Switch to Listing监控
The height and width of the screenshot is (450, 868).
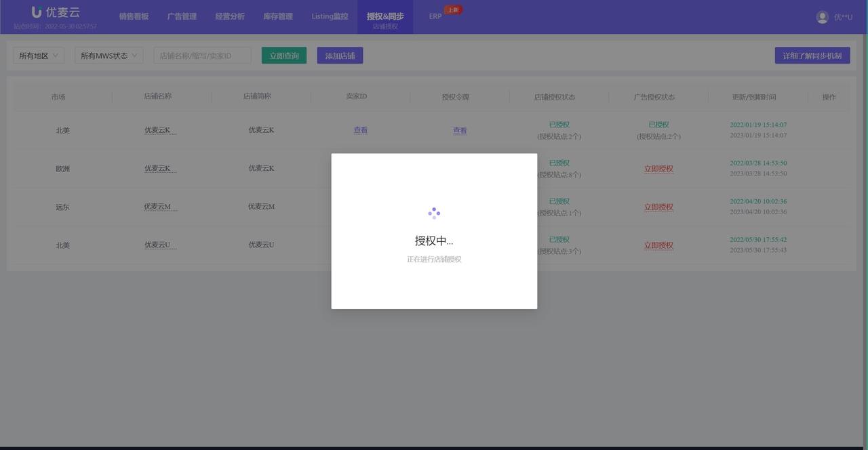point(330,16)
